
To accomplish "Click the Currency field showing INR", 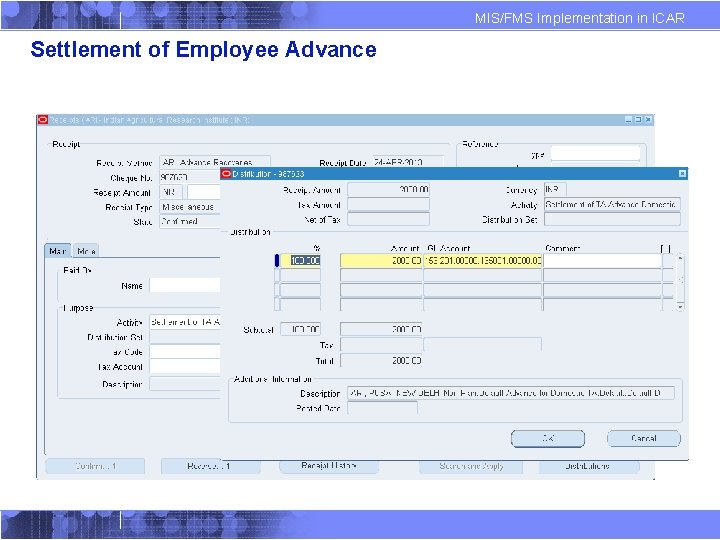I will click(555, 190).
